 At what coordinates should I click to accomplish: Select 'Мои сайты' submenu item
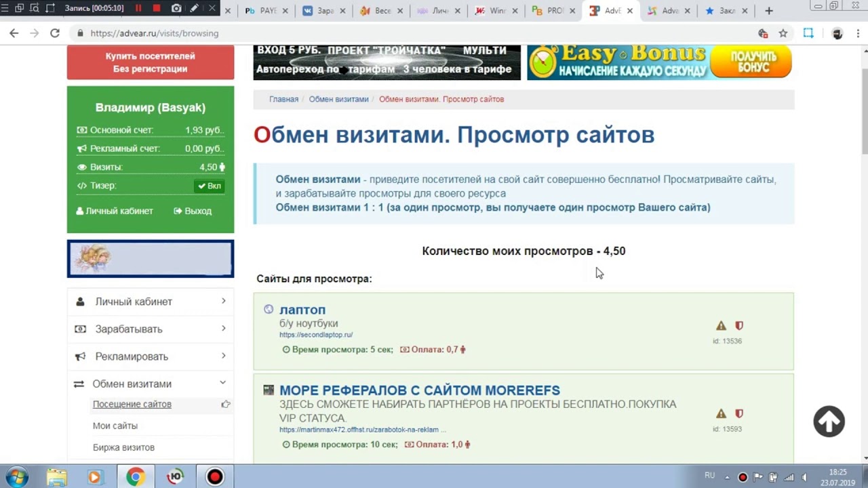point(115,426)
